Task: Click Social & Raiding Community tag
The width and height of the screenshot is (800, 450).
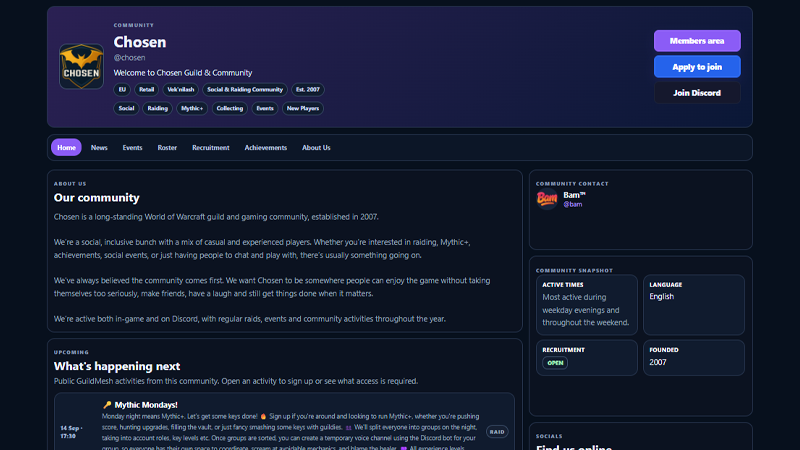Action: pos(245,89)
